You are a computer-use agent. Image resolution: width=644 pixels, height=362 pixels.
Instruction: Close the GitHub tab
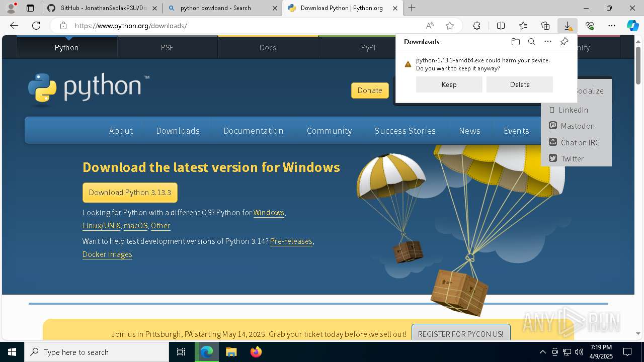pyautogui.click(x=154, y=8)
